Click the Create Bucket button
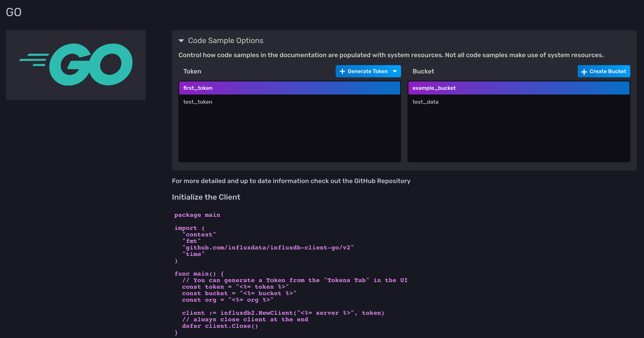Screen dimensions: 644x338 tap(604, 71)
